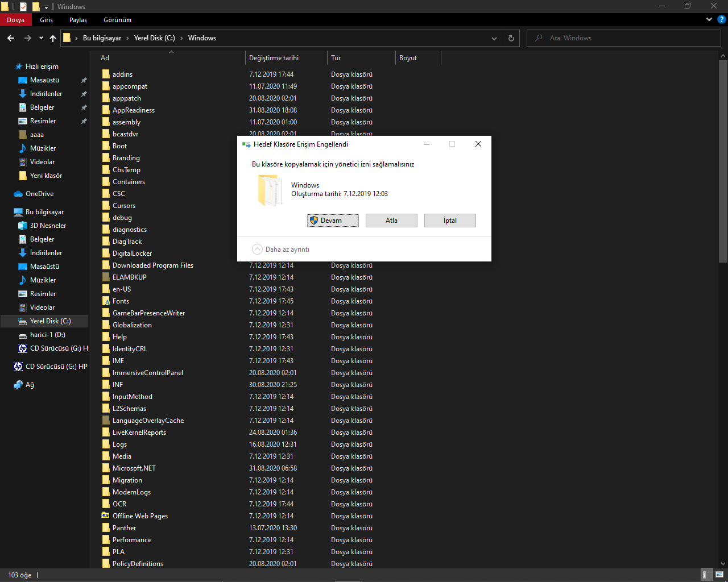Viewport: 728px width, 582px height.
Task: Select the PolicyDefinitions folder
Action: [x=138, y=564]
